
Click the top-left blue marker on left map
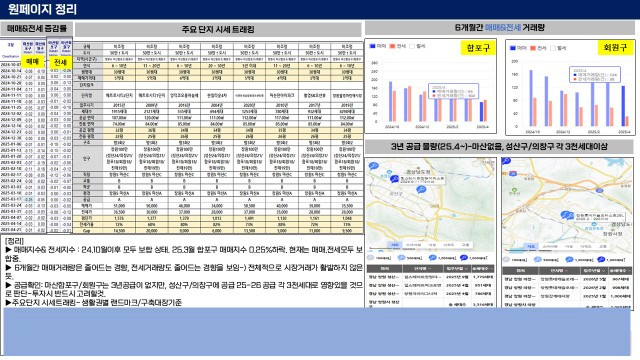point(373,166)
